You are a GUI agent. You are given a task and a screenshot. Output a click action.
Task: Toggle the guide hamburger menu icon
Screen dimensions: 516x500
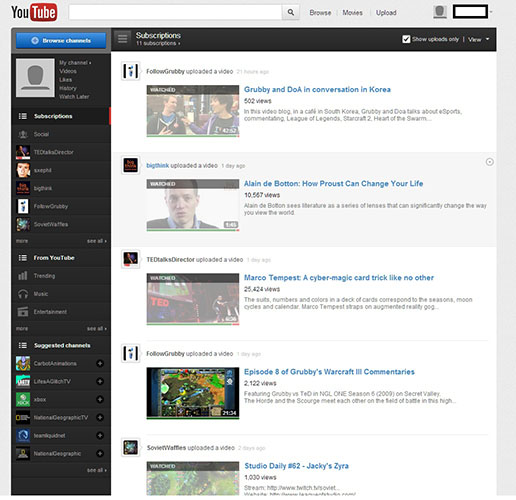tap(122, 39)
